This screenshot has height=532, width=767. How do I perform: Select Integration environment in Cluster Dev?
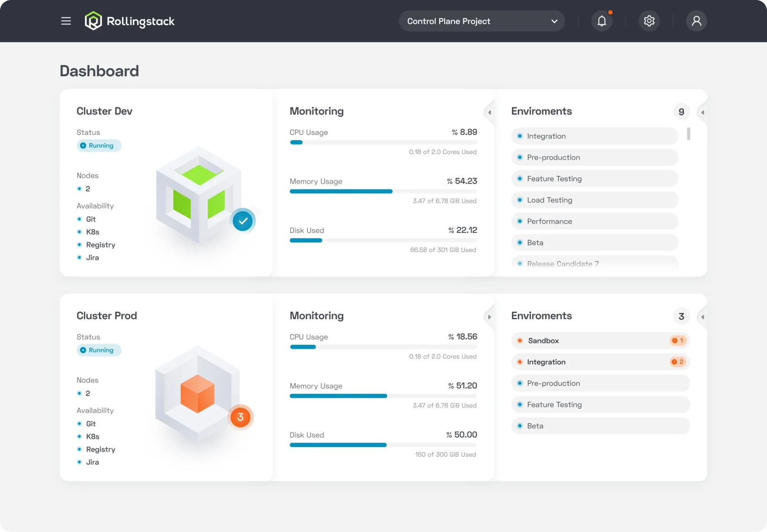(x=595, y=136)
